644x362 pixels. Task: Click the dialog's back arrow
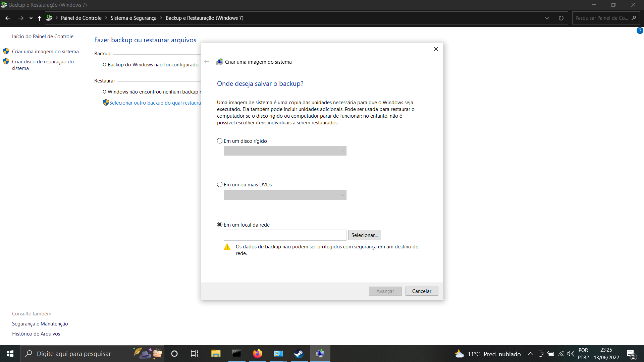click(207, 62)
